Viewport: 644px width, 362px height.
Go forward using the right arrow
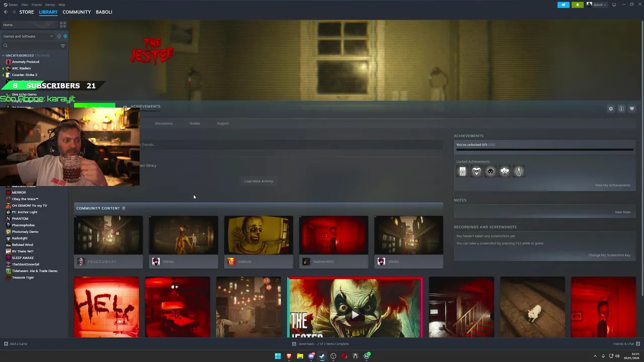coord(14,12)
